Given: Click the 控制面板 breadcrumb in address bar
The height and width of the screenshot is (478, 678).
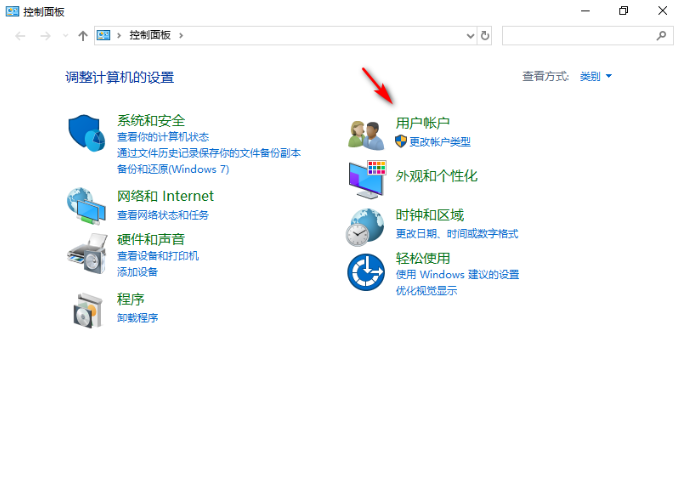Looking at the screenshot, I should (x=150, y=35).
